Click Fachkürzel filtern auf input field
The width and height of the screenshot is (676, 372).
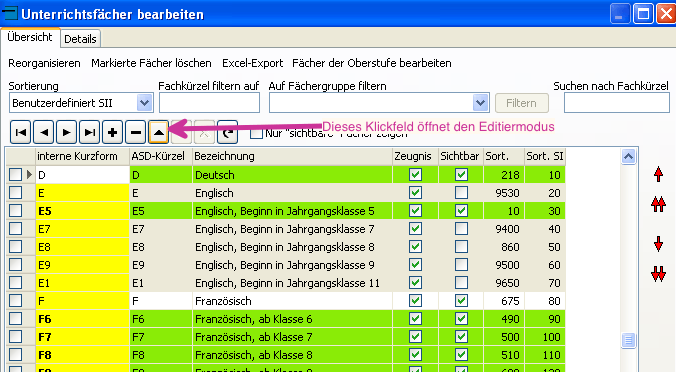tap(210, 103)
